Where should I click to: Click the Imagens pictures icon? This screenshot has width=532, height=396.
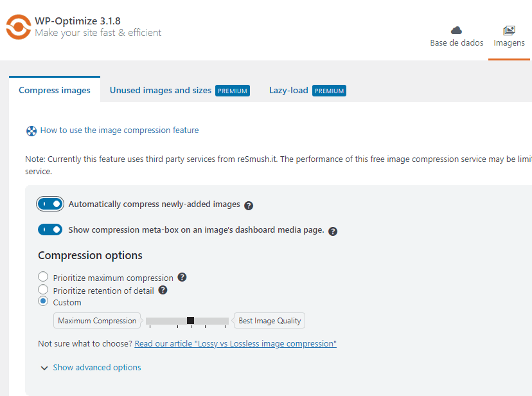pyautogui.click(x=509, y=31)
